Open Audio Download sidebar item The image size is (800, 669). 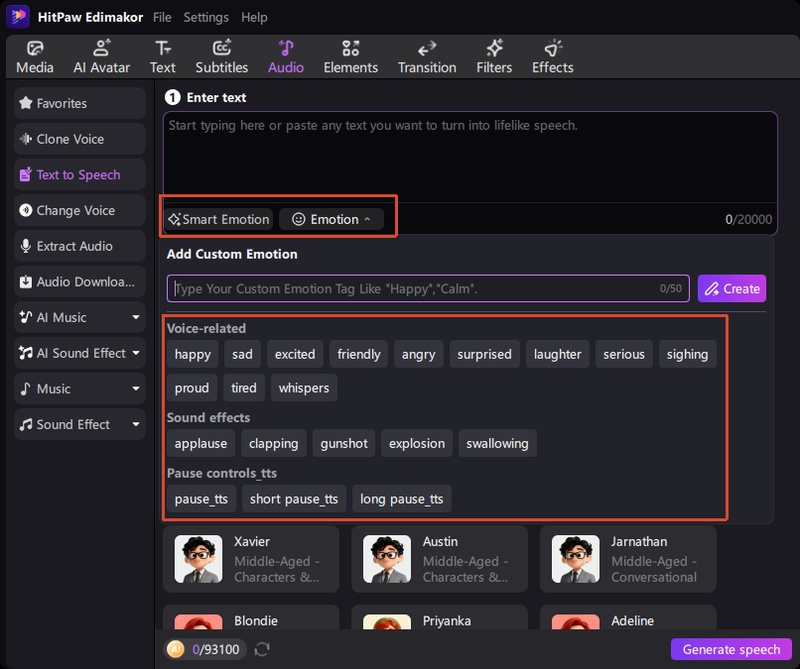[80, 282]
